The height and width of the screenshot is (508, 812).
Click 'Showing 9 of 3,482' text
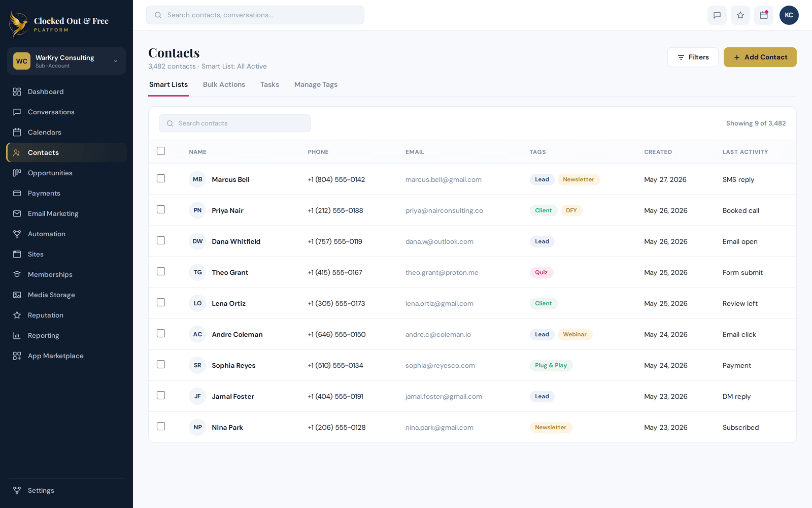[x=756, y=123]
